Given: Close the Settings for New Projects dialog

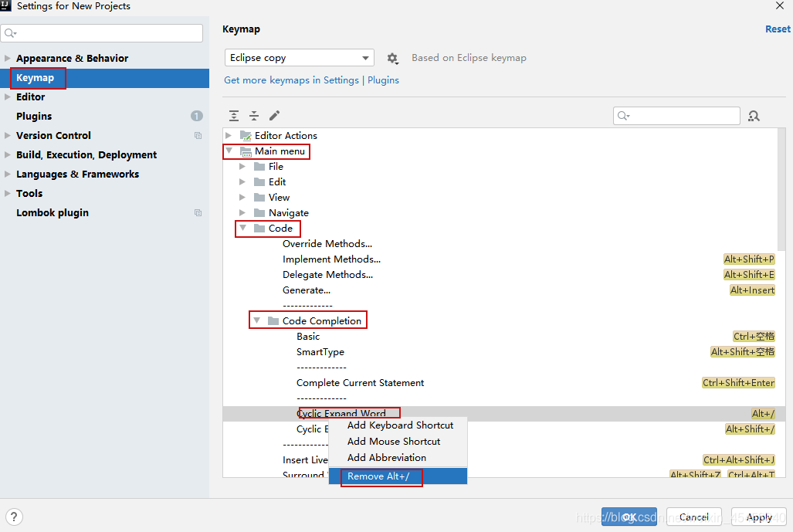Looking at the screenshot, I should tap(780, 5).
